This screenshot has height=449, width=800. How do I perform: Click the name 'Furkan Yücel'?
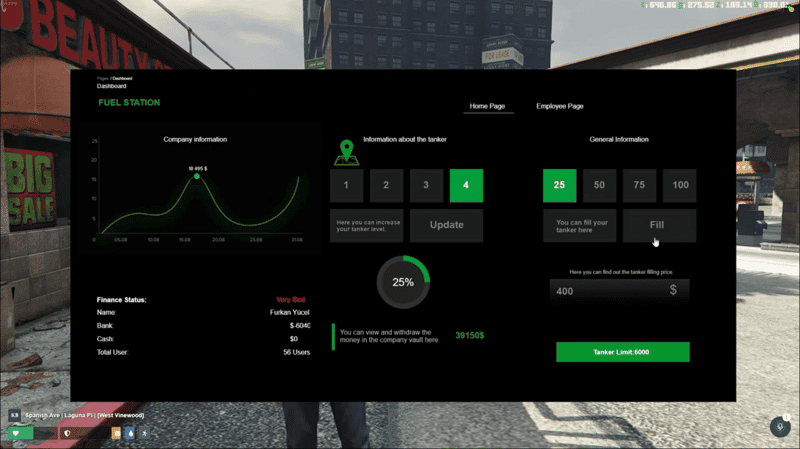(x=289, y=312)
